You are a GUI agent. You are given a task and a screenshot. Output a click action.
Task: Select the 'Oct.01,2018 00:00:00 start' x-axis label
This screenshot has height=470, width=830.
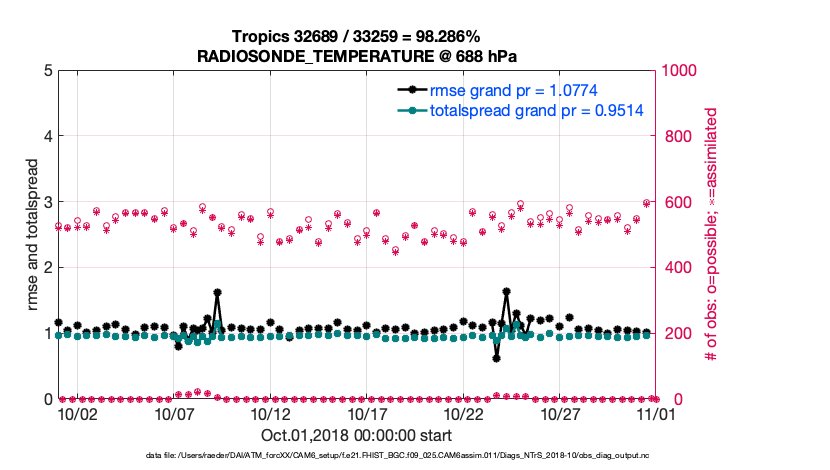click(357, 436)
